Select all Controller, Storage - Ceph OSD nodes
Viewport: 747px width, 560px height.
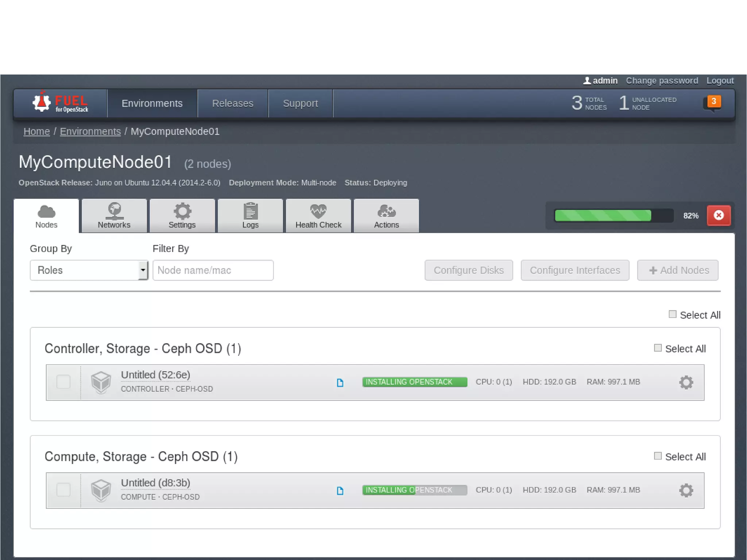pyautogui.click(x=658, y=348)
